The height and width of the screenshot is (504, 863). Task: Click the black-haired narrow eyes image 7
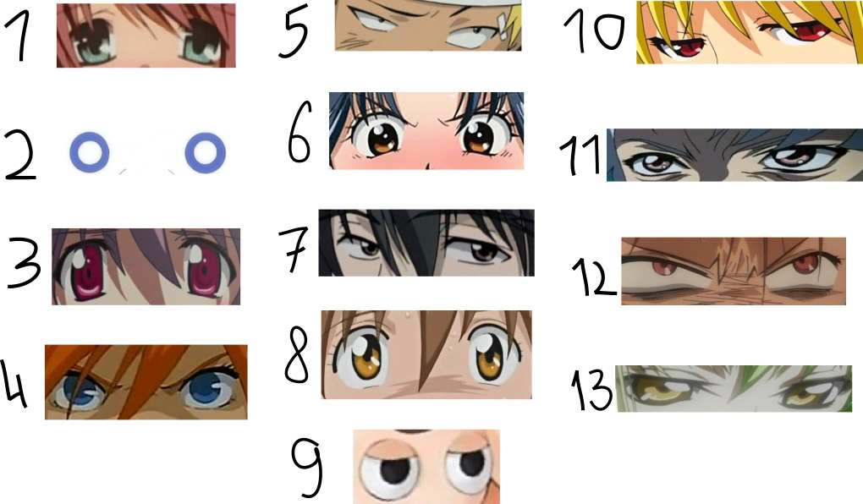[x=426, y=243]
